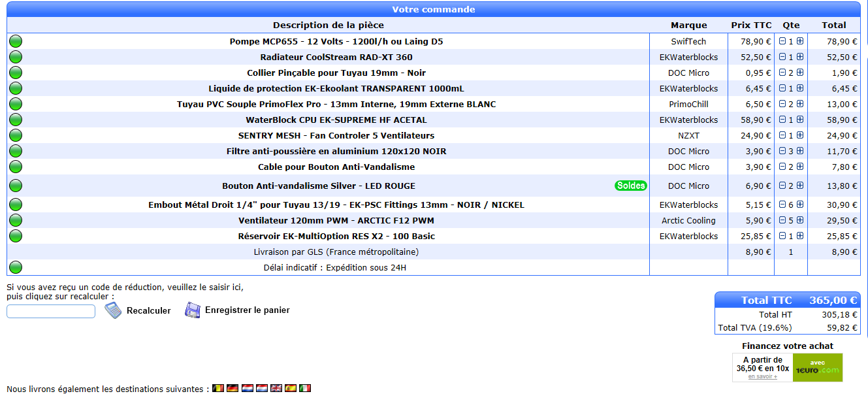Choose the United Kingdom flag
Viewport: 868px width, 394px height.
click(x=276, y=388)
